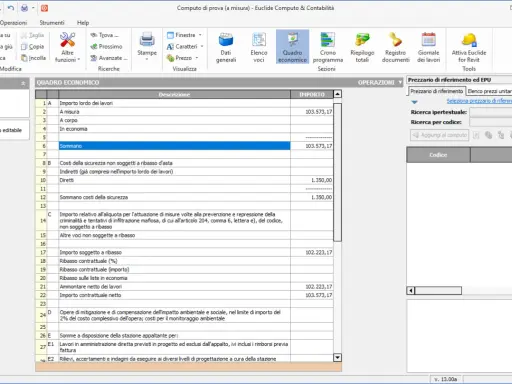Image resolution: width=512 pixels, height=384 pixels.
Task: Open Altre funzioni tools dropdown
Action: click(67, 47)
